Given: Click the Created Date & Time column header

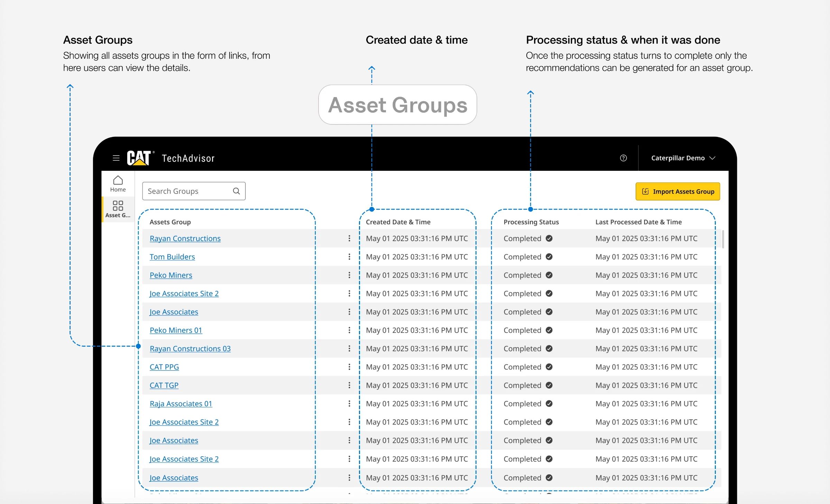Looking at the screenshot, I should tap(398, 222).
